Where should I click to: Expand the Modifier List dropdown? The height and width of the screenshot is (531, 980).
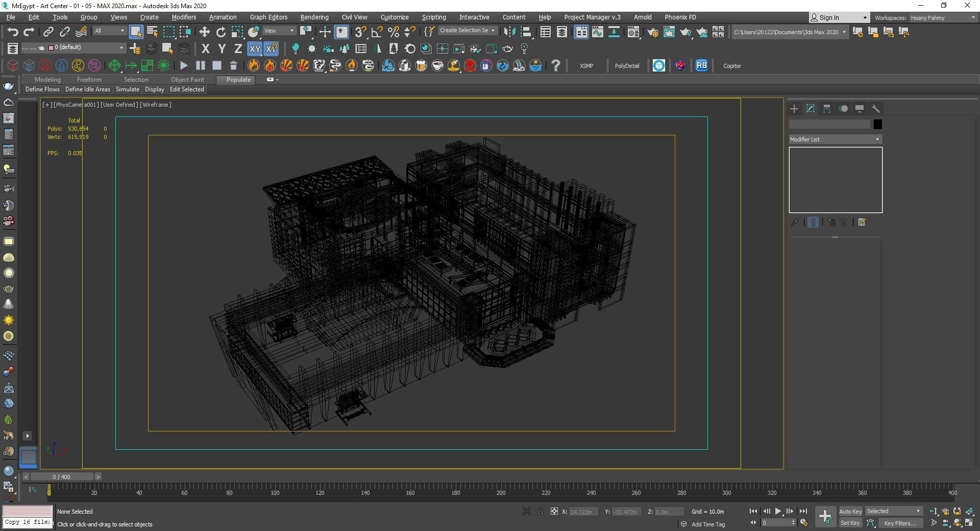click(x=835, y=139)
